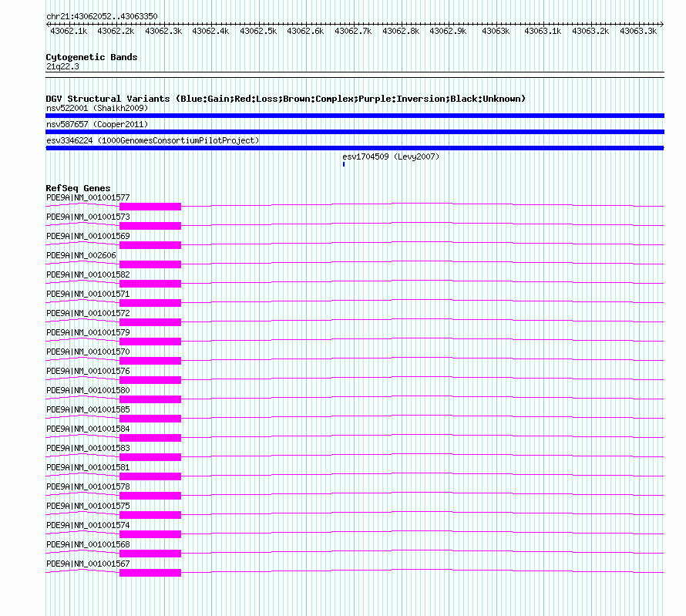
Task: Click the PDE9A|NM_001001582 transcript label
Action: tap(88, 274)
